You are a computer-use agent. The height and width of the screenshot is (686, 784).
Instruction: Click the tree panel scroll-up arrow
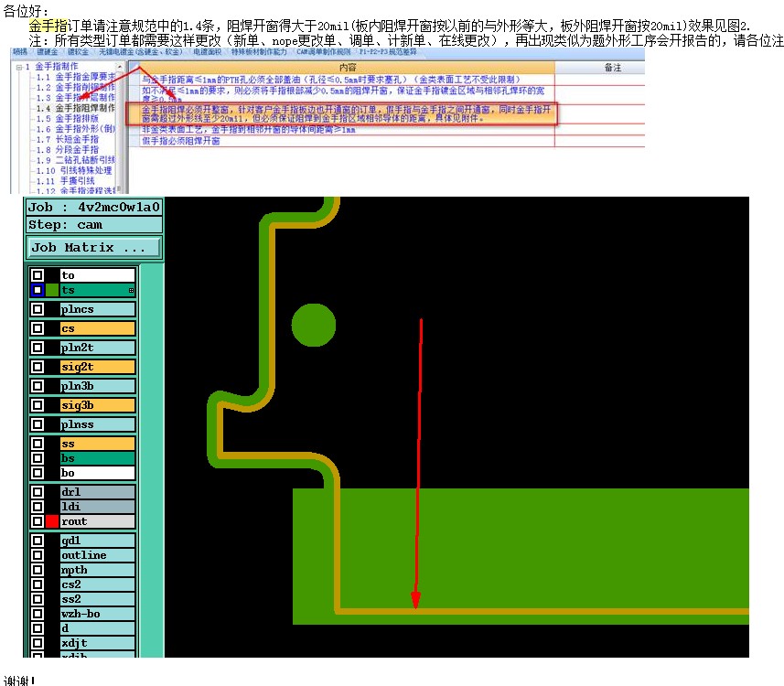click(120, 67)
